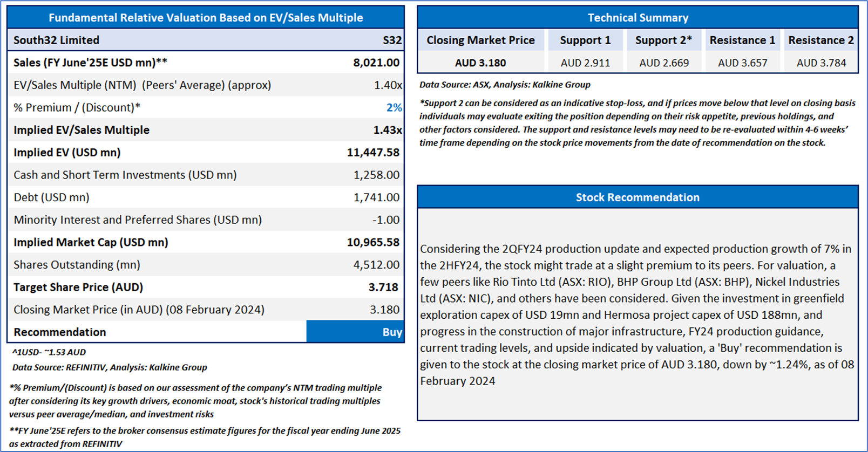The image size is (868, 452).
Task: Select the minority interest value '-1.00'
Action: pyautogui.click(x=386, y=220)
